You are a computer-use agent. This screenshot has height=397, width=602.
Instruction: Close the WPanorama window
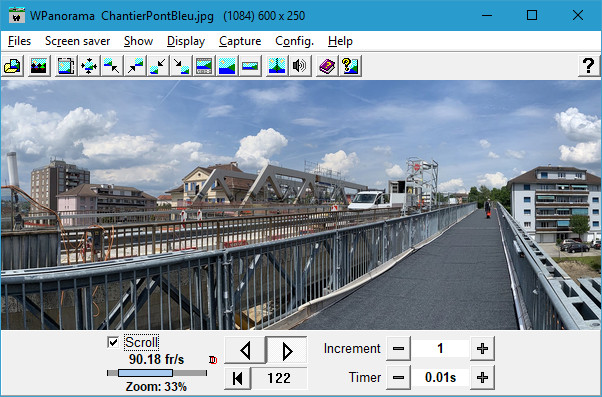click(577, 16)
